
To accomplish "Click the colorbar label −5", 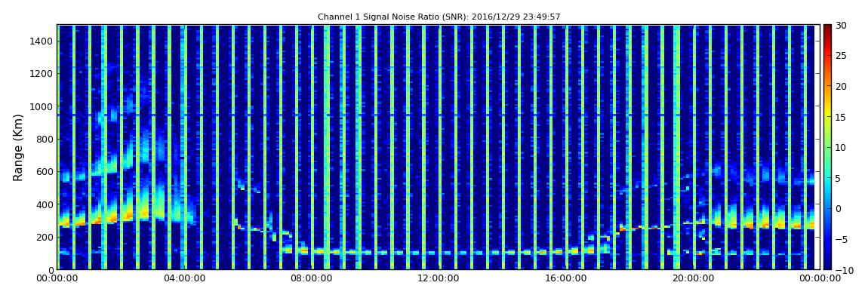I will pyautogui.click(x=842, y=239).
